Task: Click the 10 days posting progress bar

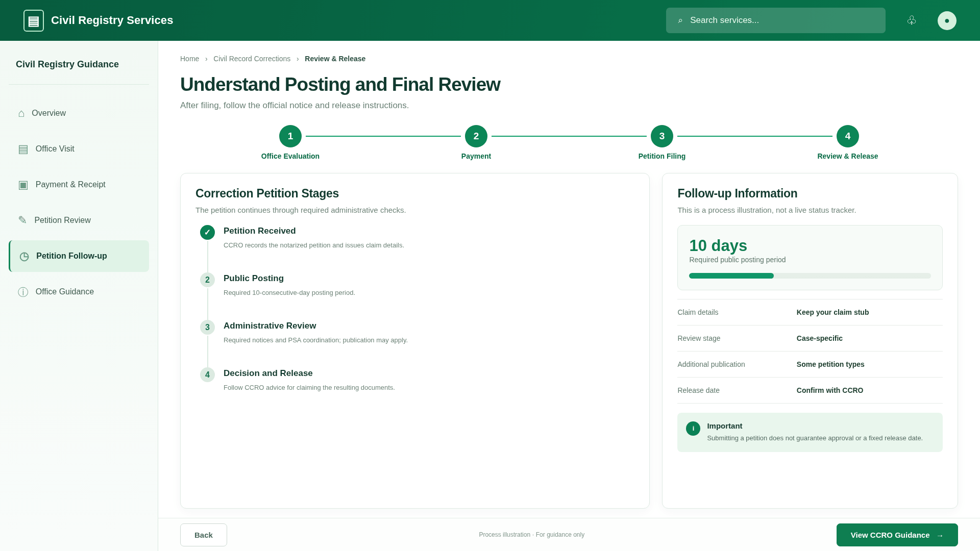Action: pyautogui.click(x=810, y=275)
